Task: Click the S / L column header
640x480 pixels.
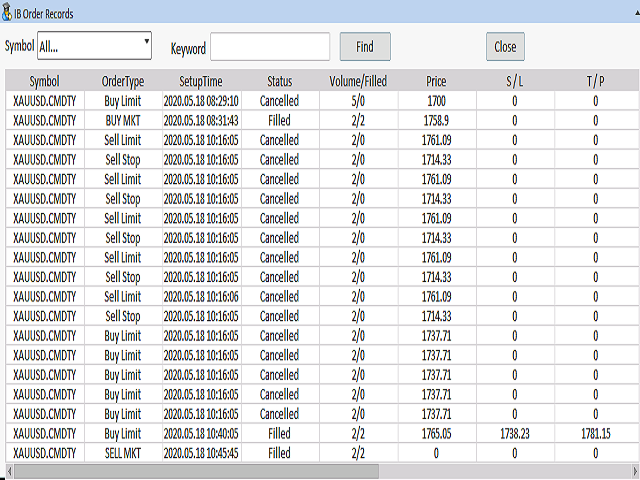Action: click(x=515, y=81)
